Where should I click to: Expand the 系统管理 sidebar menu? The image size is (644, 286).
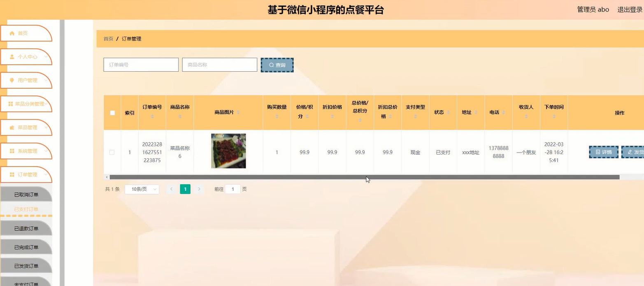(26, 151)
